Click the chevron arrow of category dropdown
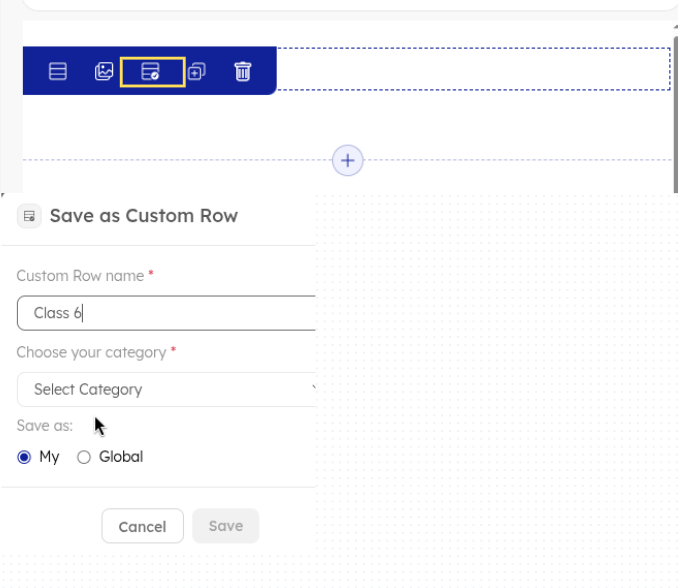This screenshot has height=588, width=678. tap(312, 389)
